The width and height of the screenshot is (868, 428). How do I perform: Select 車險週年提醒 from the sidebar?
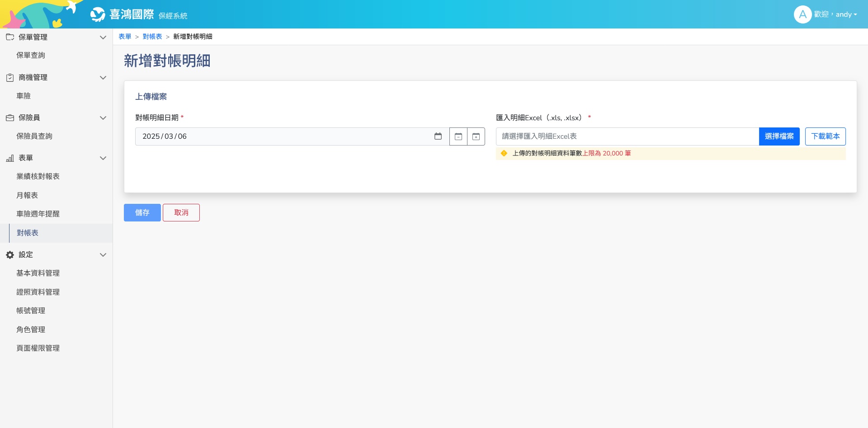pyautogui.click(x=38, y=214)
